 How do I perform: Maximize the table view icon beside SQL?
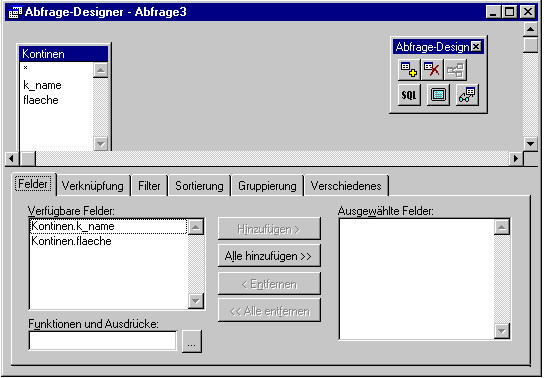coord(438,95)
